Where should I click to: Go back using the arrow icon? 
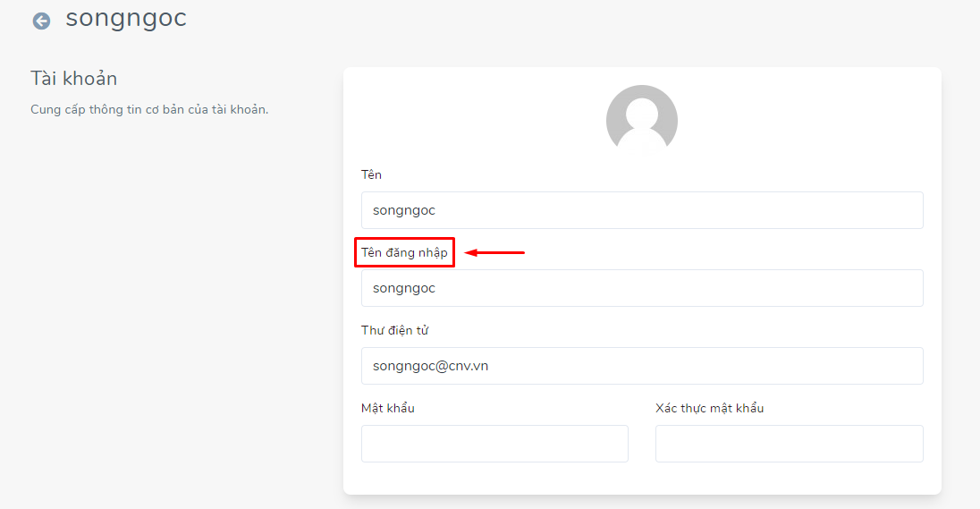pyautogui.click(x=41, y=21)
